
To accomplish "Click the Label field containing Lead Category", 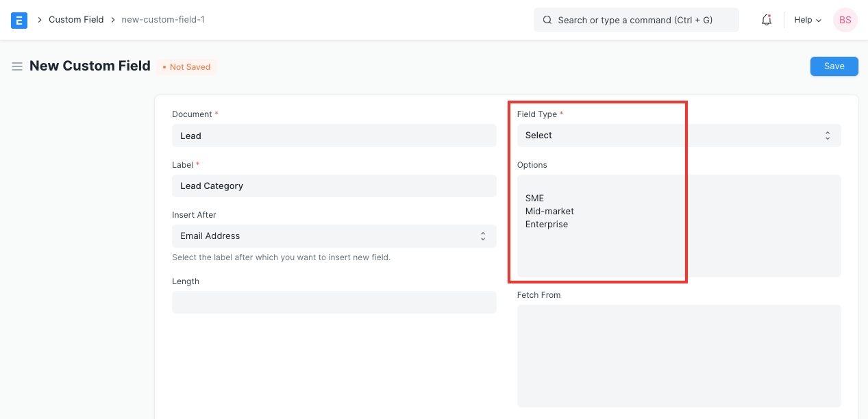I will [334, 186].
